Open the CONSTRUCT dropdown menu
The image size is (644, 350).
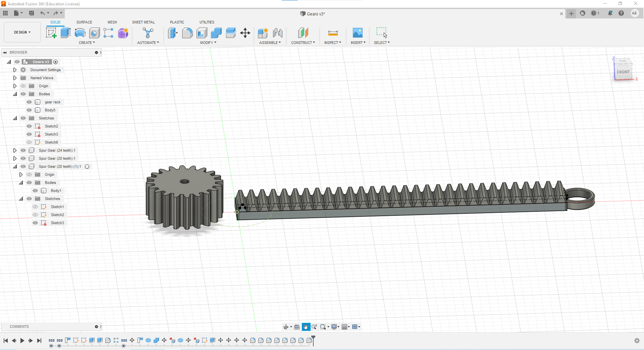click(x=303, y=43)
